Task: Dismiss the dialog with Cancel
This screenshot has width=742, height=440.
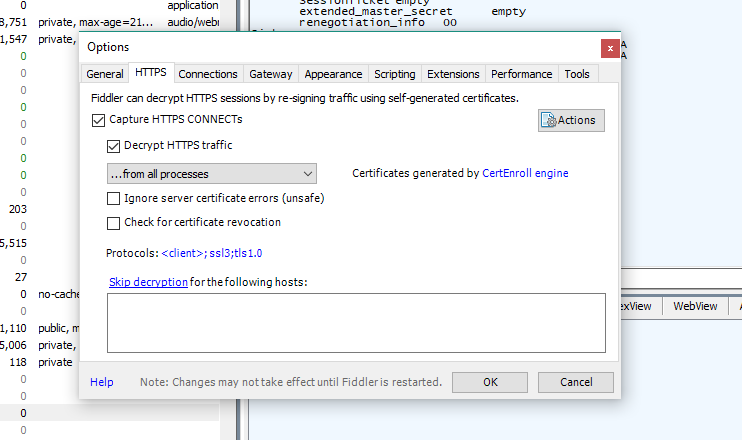Action: click(x=576, y=382)
